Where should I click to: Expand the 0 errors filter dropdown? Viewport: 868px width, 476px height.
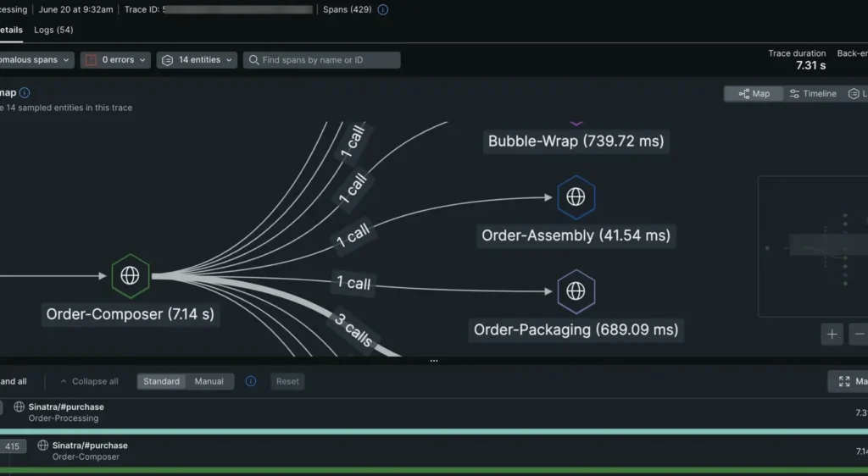coord(115,60)
